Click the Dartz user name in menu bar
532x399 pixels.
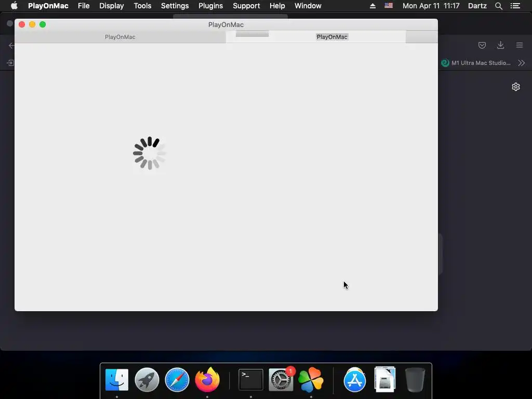click(477, 6)
